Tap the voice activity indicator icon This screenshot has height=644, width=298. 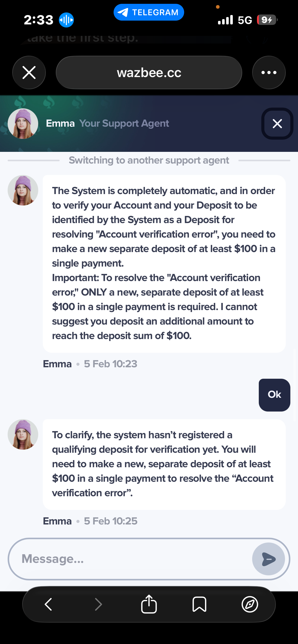(66, 20)
